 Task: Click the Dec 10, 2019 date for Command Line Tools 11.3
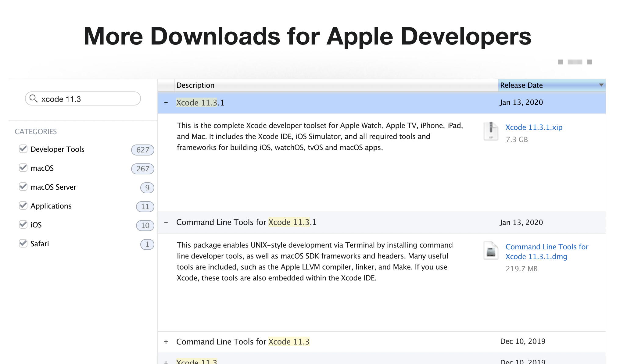pos(523,341)
